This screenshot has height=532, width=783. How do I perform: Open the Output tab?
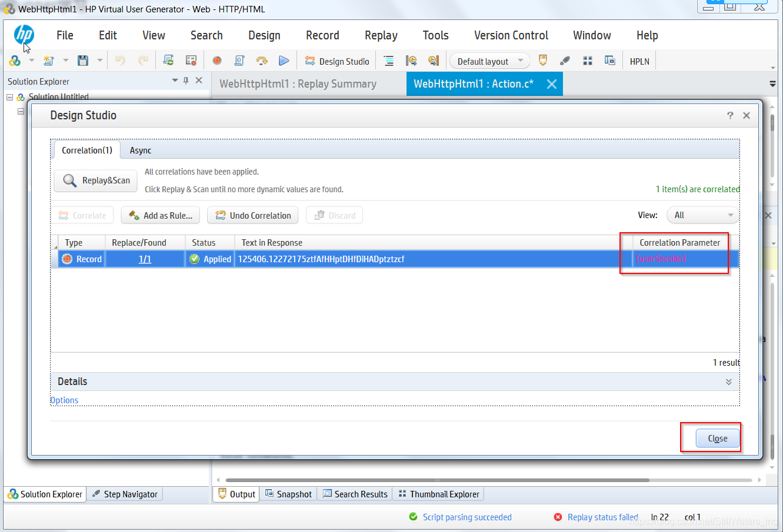[236, 494]
